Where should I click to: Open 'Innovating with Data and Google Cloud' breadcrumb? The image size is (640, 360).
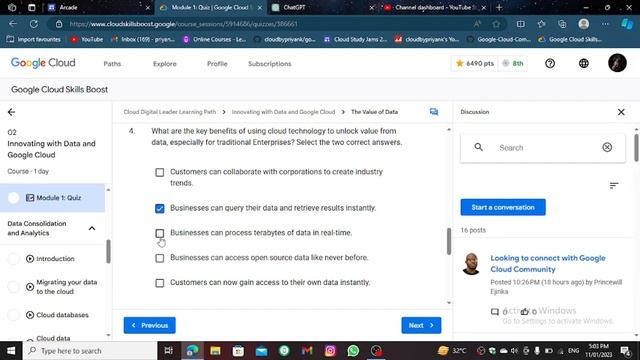point(283,112)
